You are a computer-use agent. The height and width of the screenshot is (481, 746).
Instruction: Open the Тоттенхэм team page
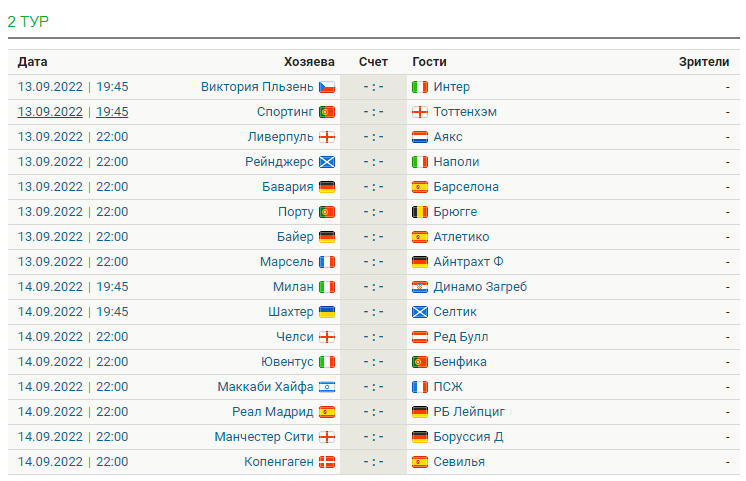[x=465, y=112]
